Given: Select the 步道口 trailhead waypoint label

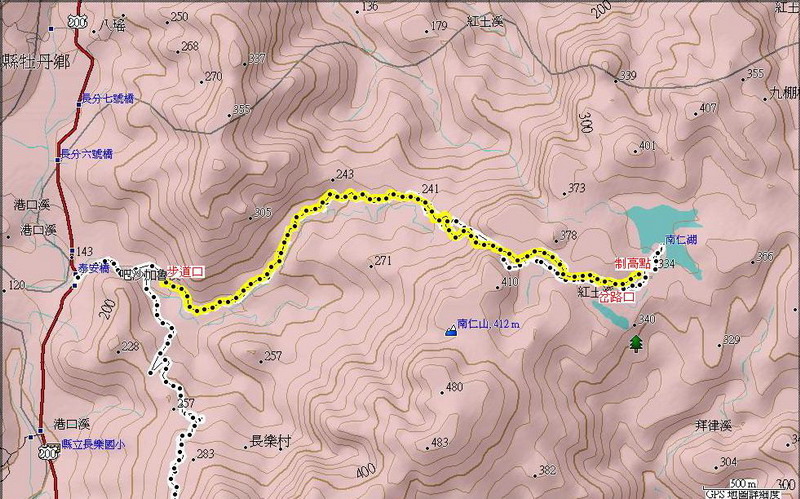Looking at the screenshot, I should 186,271.
